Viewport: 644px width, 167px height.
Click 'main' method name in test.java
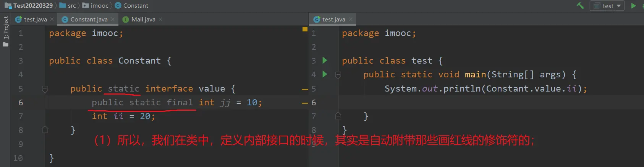coord(475,74)
